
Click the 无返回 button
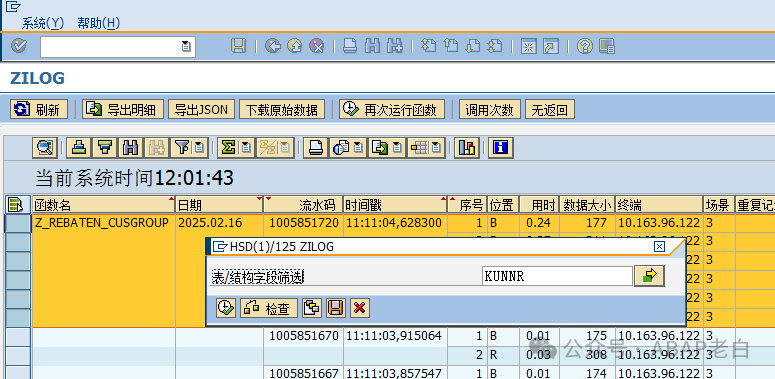pyautogui.click(x=550, y=109)
